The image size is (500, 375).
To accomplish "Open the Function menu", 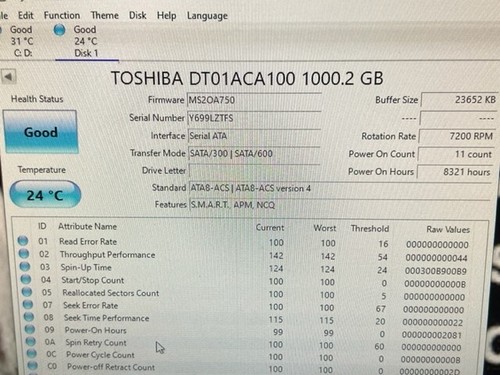I will (x=62, y=15).
